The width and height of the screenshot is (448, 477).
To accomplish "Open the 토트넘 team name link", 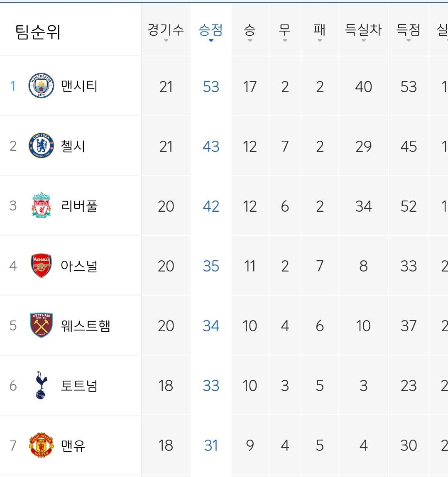I will 79,386.
